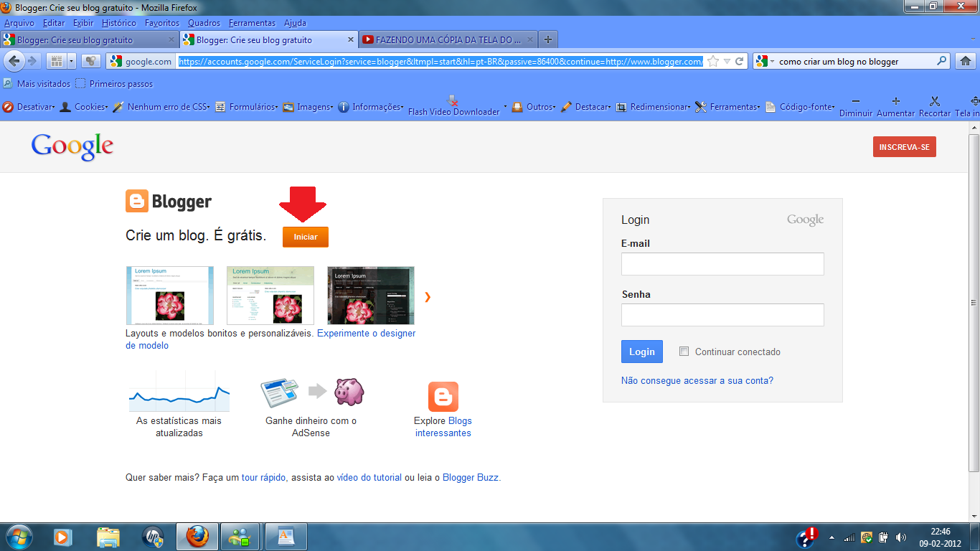Viewport: 980px width, 551px height.
Task: Focus the E-mail input field
Action: pyautogui.click(x=722, y=264)
